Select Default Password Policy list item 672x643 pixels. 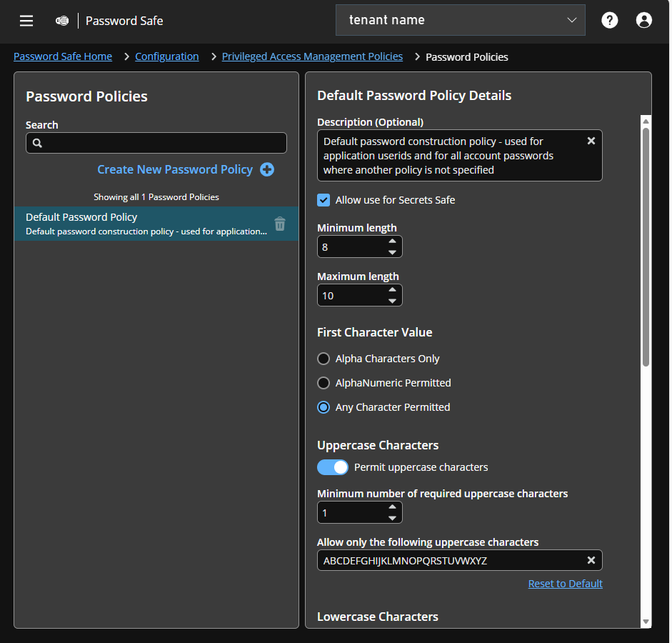click(156, 224)
